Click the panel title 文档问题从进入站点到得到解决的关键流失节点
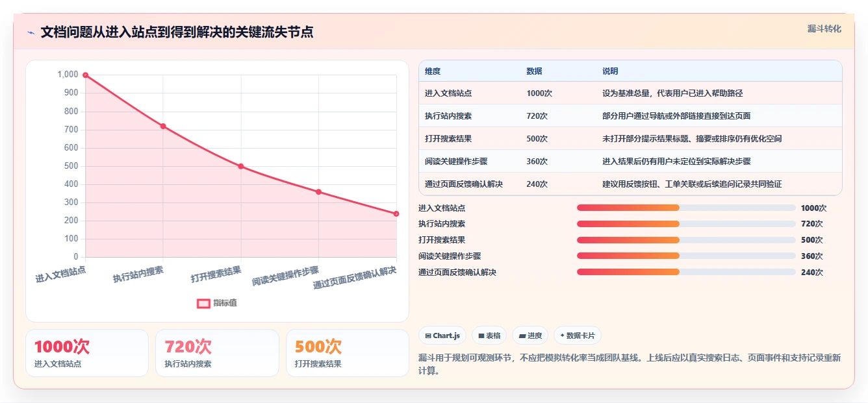 pyautogui.click(x=177, y=32)
